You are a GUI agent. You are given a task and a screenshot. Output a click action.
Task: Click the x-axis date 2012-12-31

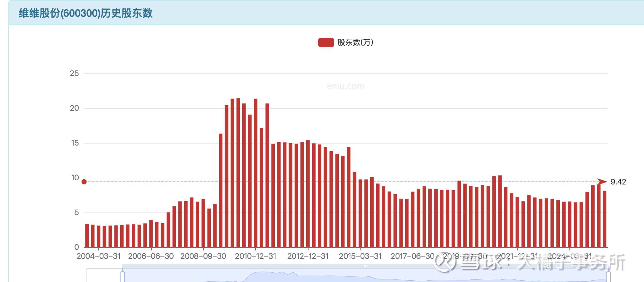pyautogui.click(x=308, y=256)
